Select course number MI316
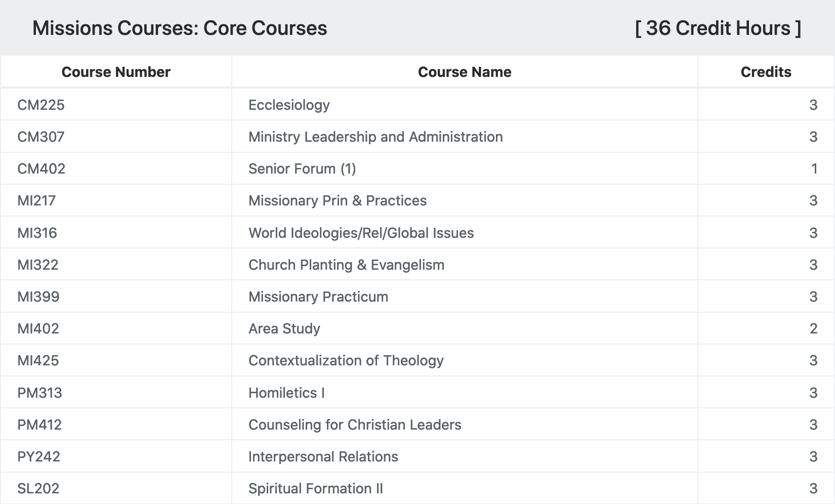Screen dimensions: 835x504 (37, 233)
